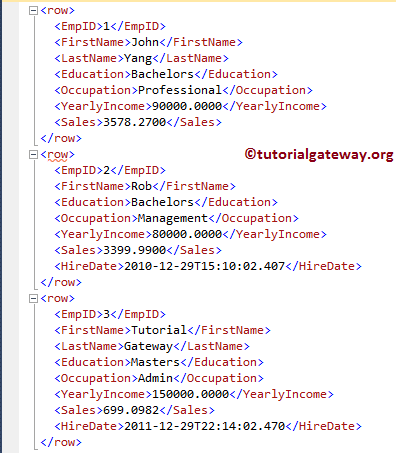Click the LastName value Yang
Screen dimensions: 396x453
click(138, 58)
